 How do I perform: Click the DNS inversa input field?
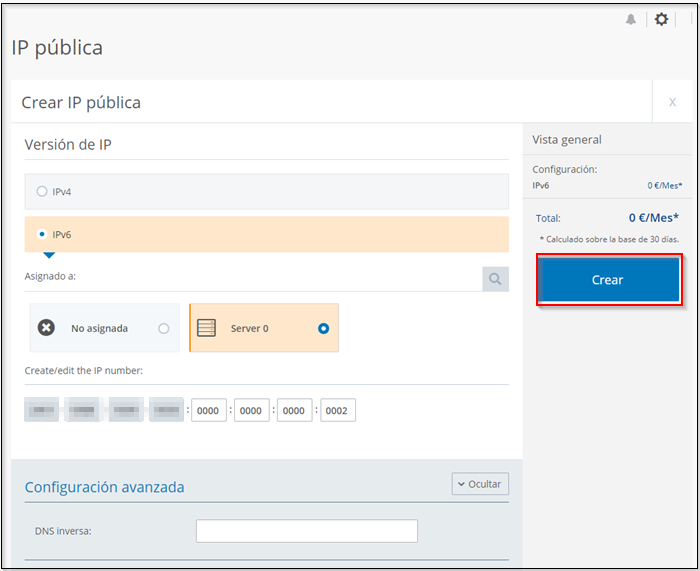[x=307, y=531]
